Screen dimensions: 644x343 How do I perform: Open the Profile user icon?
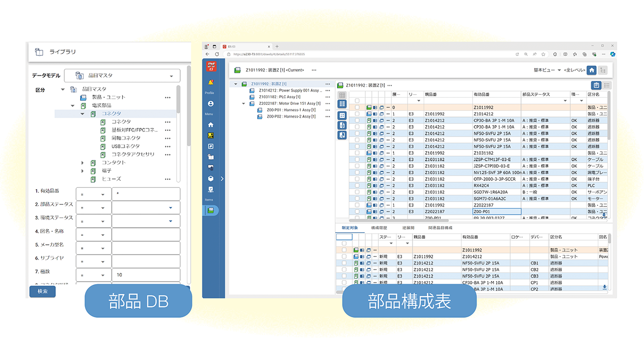[210, 103]
